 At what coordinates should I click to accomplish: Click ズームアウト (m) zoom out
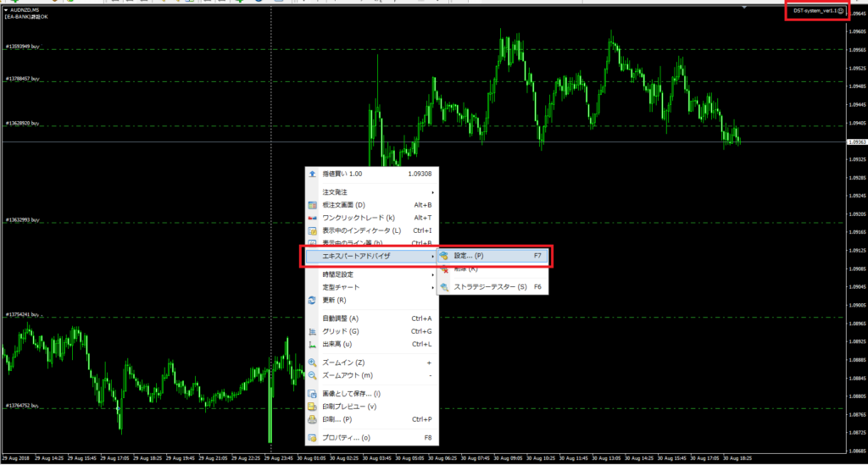click(x=371, y=375)
